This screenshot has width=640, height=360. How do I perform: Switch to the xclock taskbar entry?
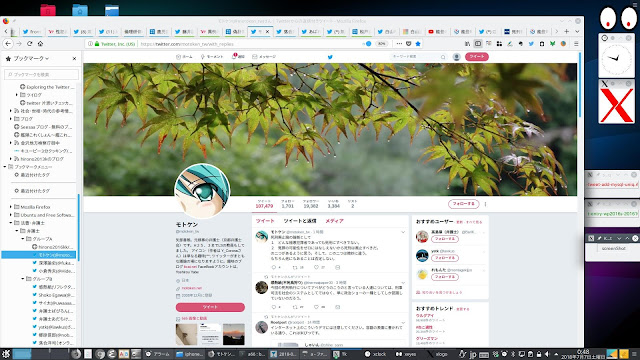[x=376, y=354]
